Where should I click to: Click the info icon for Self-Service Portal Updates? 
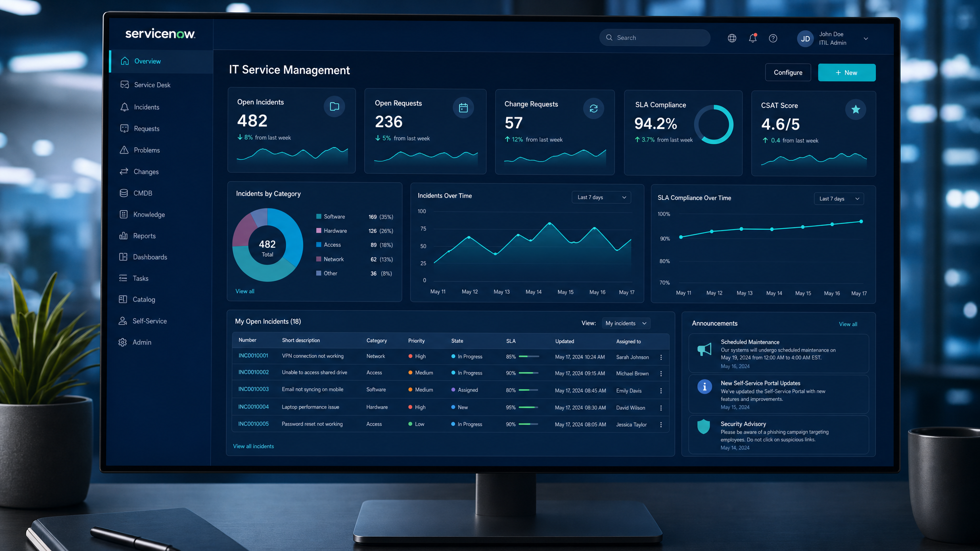[x=704, y=386]
